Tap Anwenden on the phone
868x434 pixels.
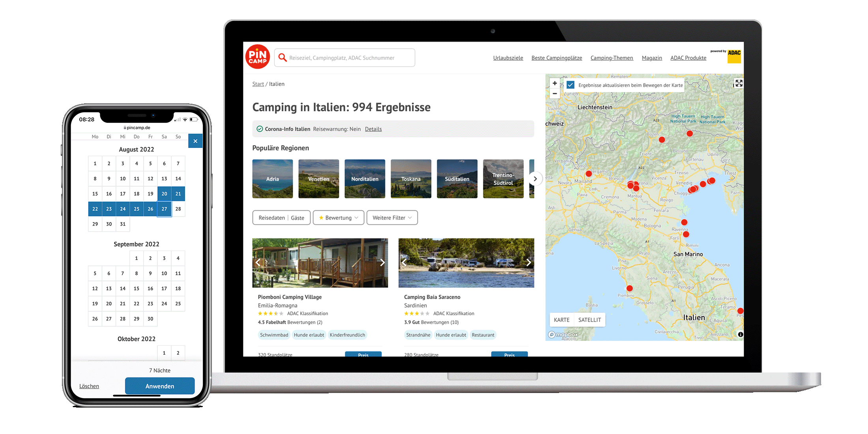(160, 386)
